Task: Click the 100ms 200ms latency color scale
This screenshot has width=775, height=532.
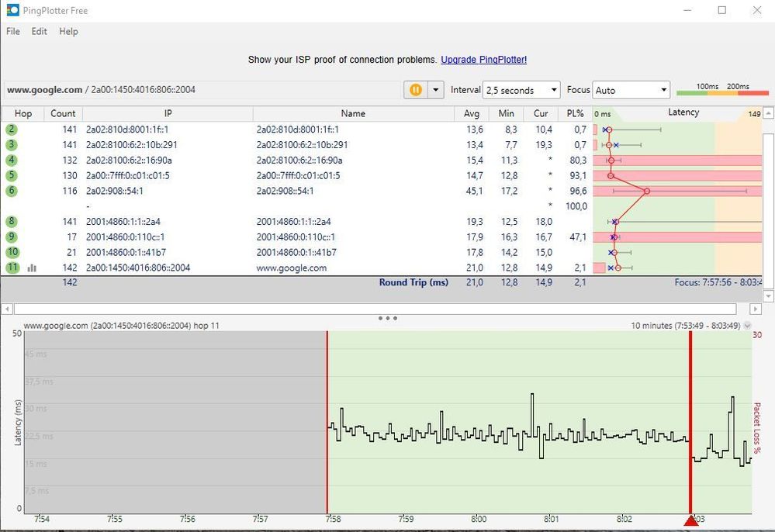Action: coord(722,90)
